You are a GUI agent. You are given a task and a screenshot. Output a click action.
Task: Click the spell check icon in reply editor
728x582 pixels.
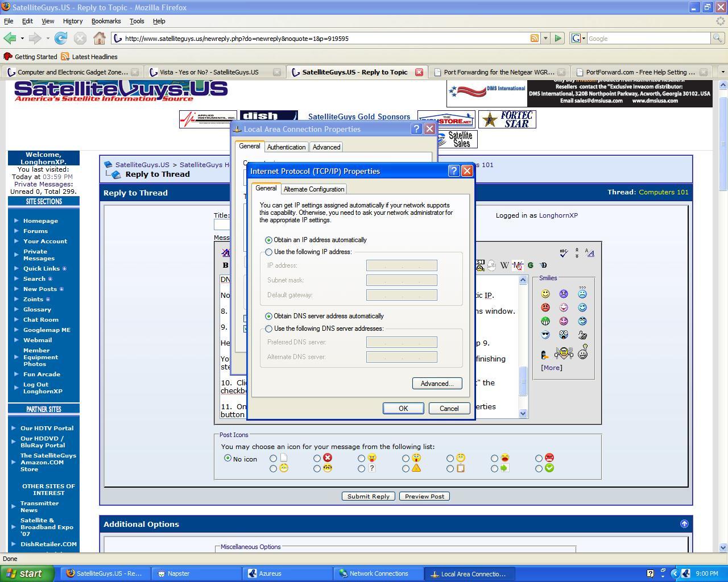coord(564,253)
